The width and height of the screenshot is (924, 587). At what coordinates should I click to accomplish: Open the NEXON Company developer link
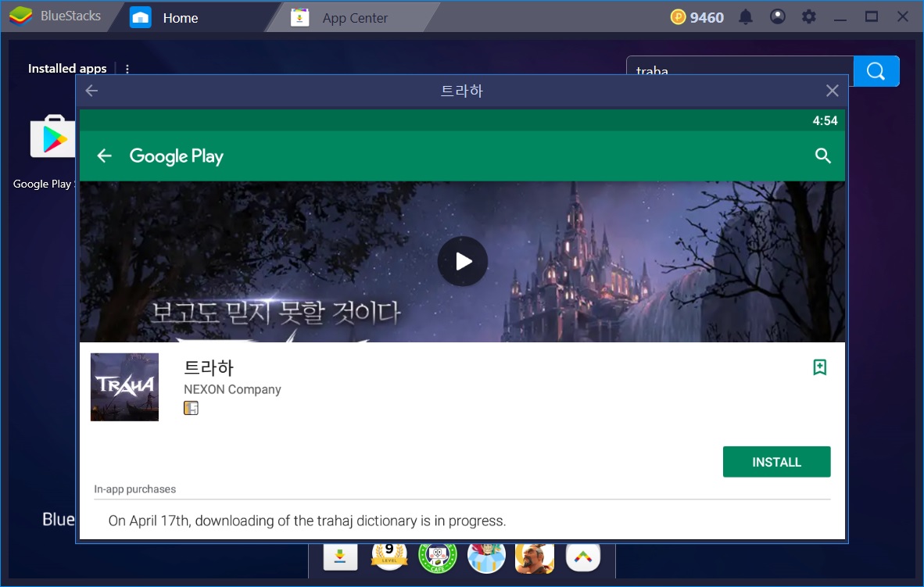pos(232,389)
